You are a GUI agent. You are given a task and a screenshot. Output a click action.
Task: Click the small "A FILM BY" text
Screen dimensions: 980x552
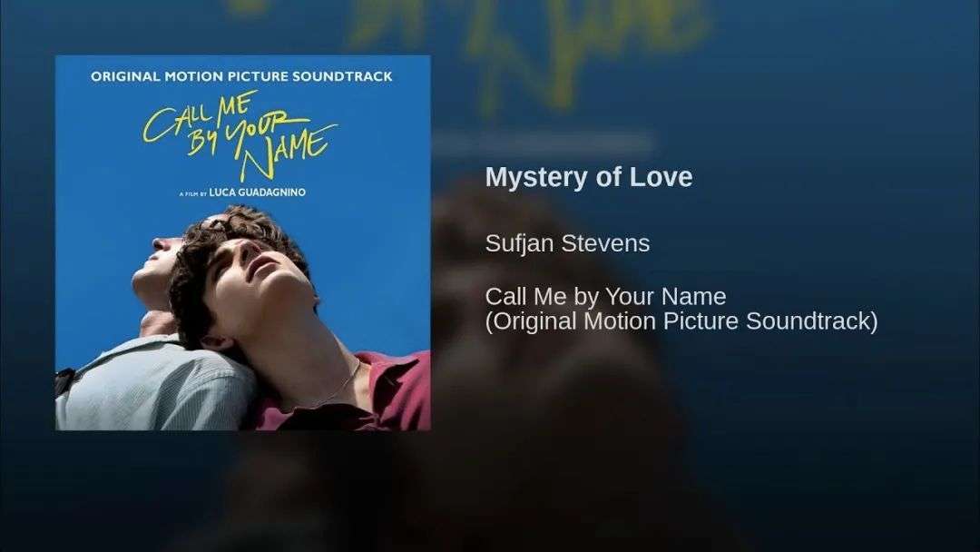pos(192,194)
